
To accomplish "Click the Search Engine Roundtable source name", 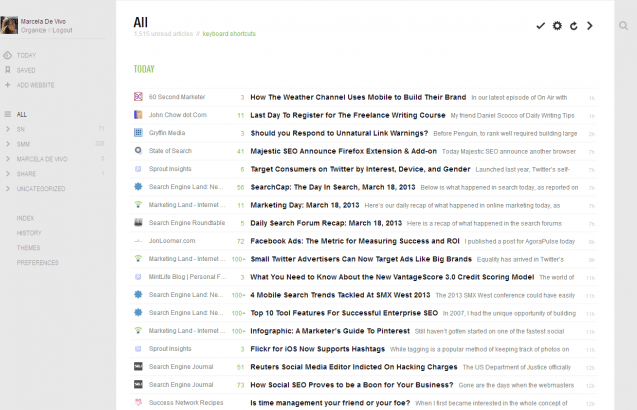I will pos(187,223).
